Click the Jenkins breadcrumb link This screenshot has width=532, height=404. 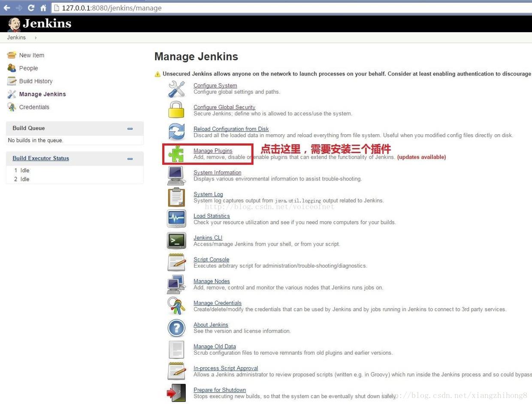[16, 37]
